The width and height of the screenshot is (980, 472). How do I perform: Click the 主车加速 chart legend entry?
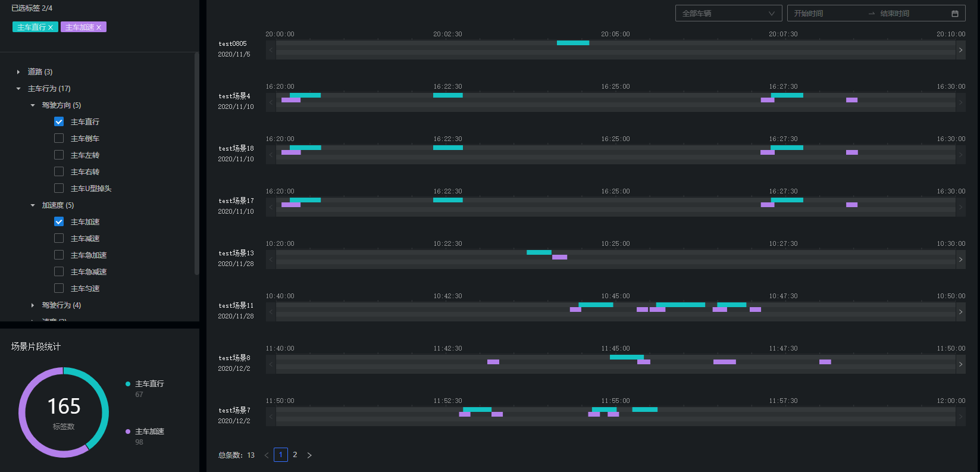tap(145, 432)
